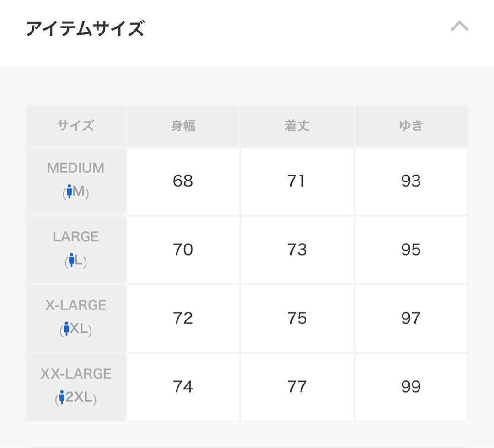Tap the アイテムサイズ section heading
Image resolution: width=494 pixels, height=448 pixels.
85,28
